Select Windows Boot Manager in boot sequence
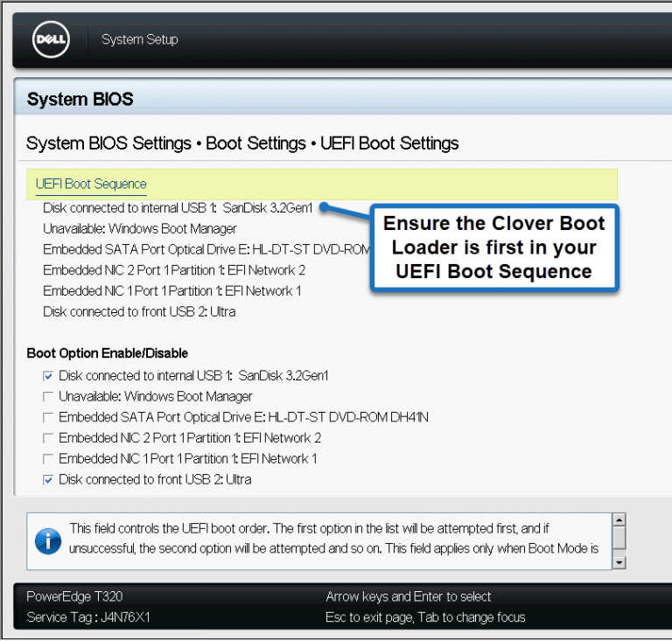The width and height of the screenshot is (672, 641). click(x=139, y=228)
